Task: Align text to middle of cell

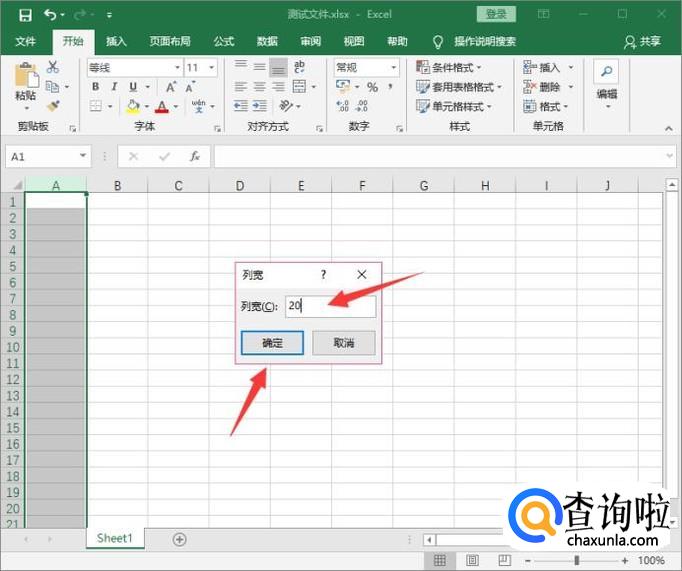Action: coord(260,67)
